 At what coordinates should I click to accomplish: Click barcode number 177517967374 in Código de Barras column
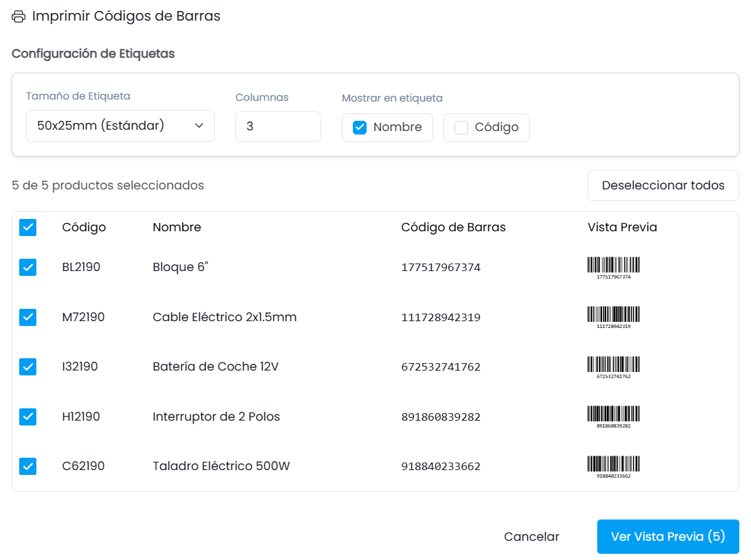441,268
